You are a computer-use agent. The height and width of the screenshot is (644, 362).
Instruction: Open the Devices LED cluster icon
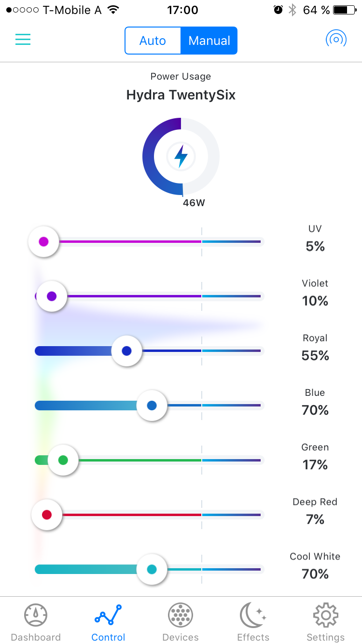coord(181,615)
